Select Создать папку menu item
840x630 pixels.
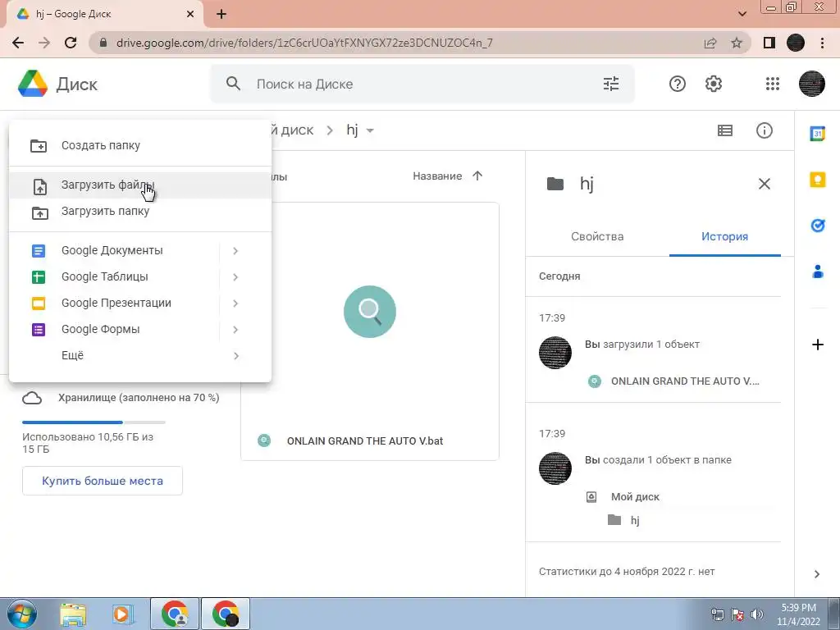[140, 145]
